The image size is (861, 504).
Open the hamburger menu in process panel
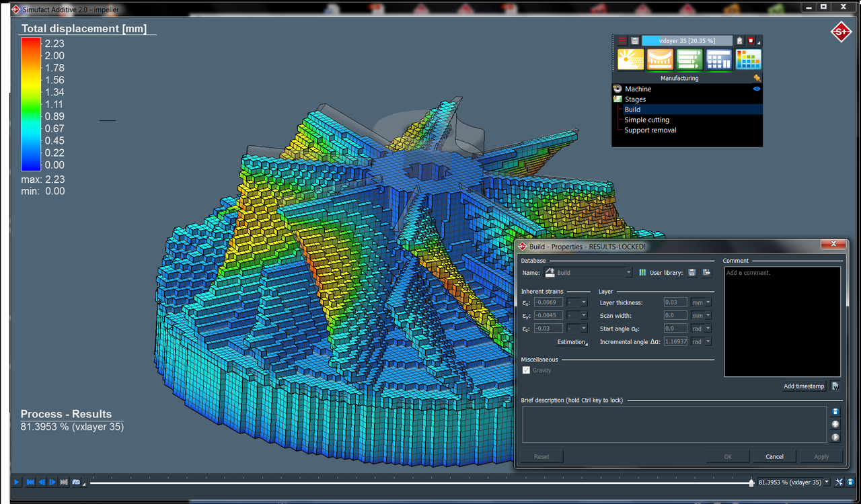[622, 41]
